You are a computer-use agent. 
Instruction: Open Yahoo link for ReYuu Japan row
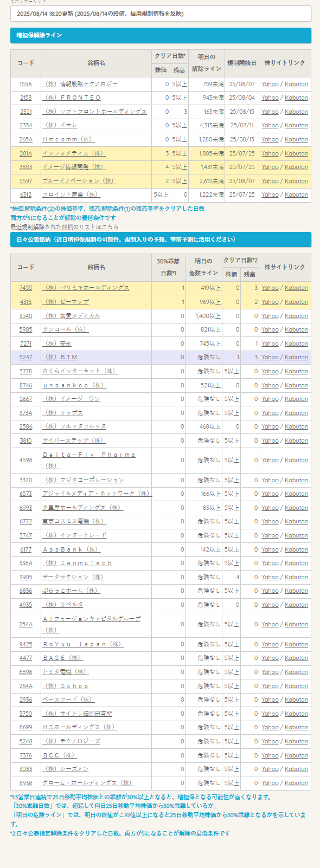point(270,645)
